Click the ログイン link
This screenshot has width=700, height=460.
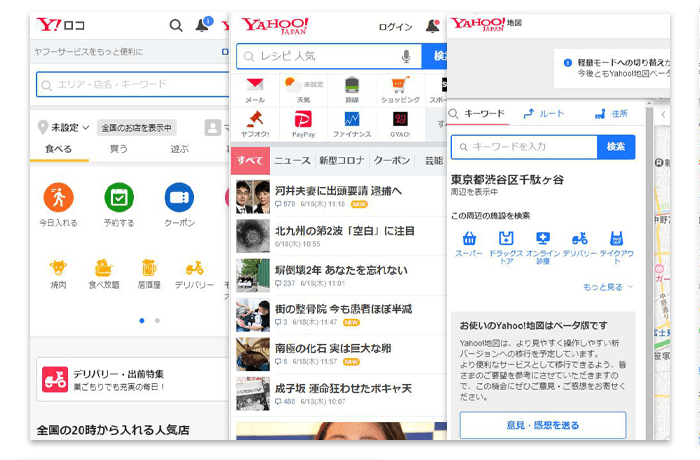tap(395, 27)
